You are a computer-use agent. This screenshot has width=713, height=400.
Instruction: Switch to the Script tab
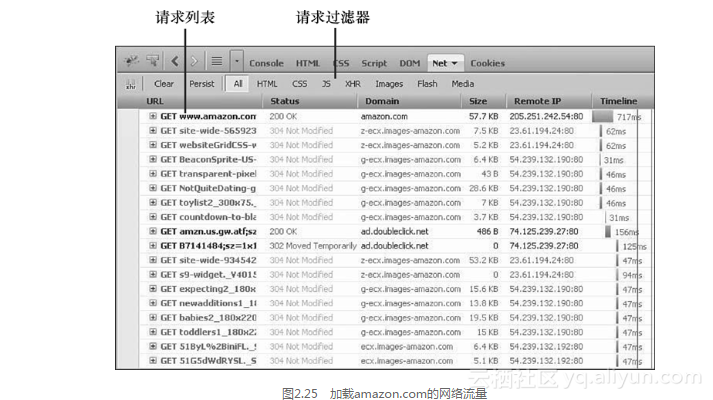(374, 63)
